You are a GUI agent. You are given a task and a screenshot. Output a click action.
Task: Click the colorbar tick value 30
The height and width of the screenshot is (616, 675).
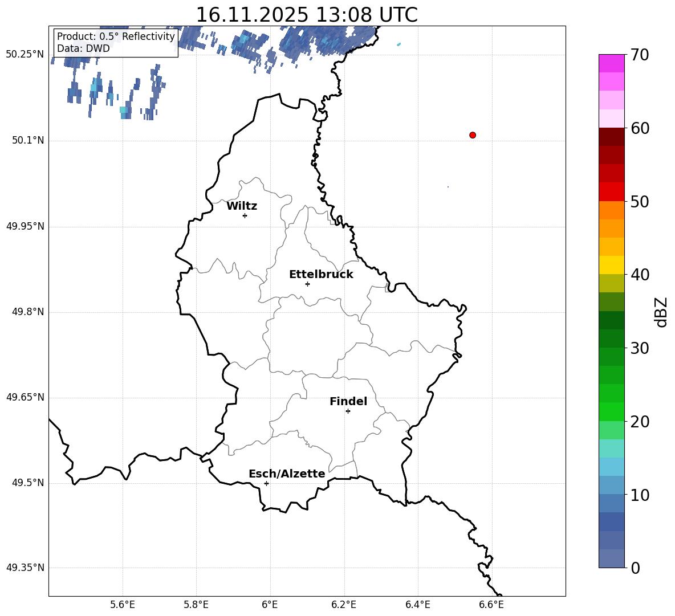coord(640,348)
